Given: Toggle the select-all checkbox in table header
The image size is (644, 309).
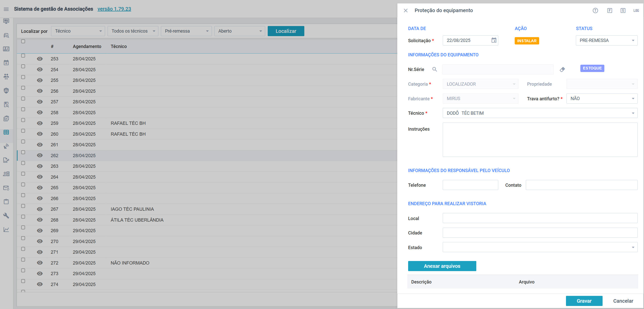Looking at the screenshot, I should (x=23, y=41).
